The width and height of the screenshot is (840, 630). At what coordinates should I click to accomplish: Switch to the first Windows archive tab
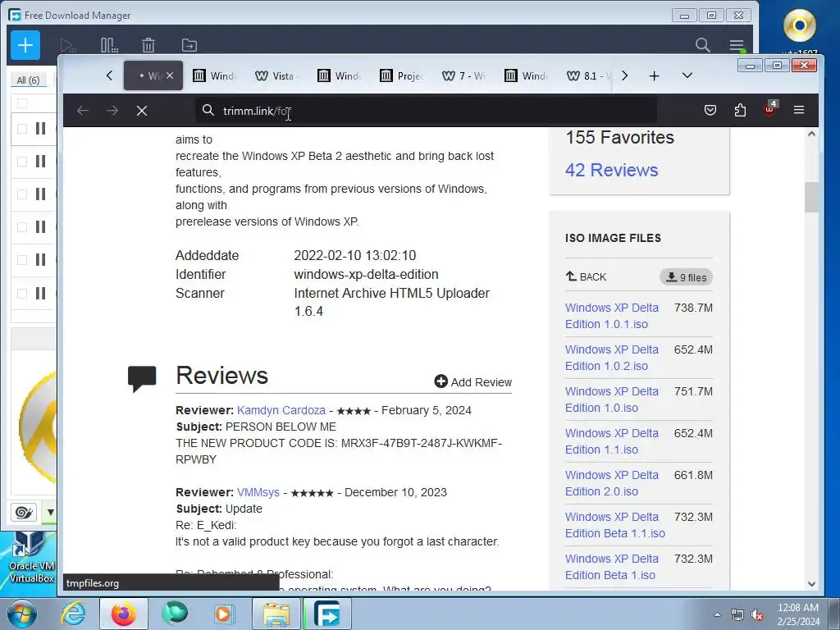tap(214, 76)
